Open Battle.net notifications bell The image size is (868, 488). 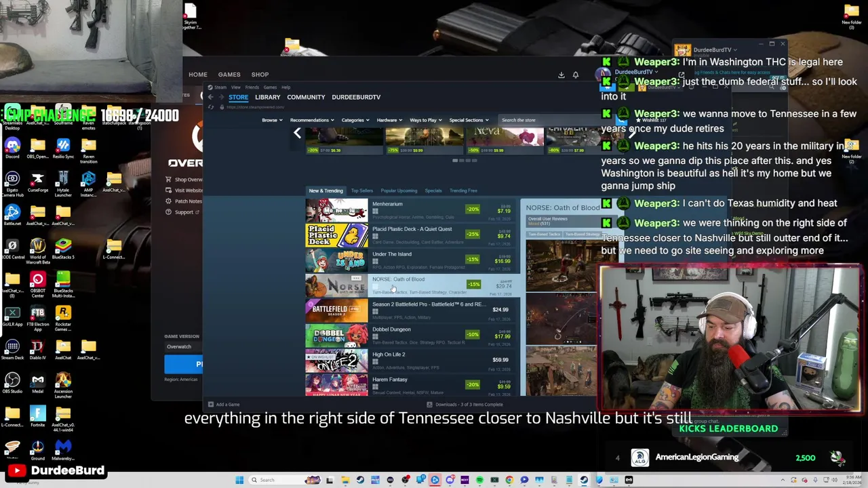pyautogui.click(x=576, y=75)
